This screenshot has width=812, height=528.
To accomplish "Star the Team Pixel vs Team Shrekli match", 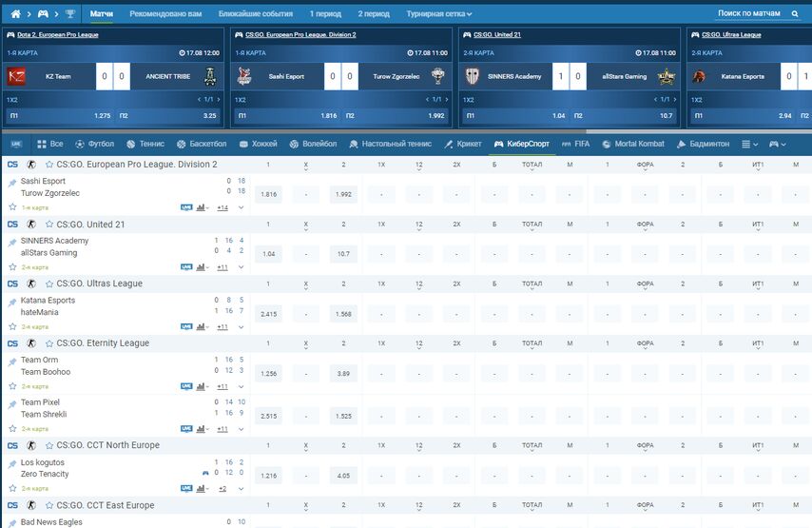I will 12,428.
